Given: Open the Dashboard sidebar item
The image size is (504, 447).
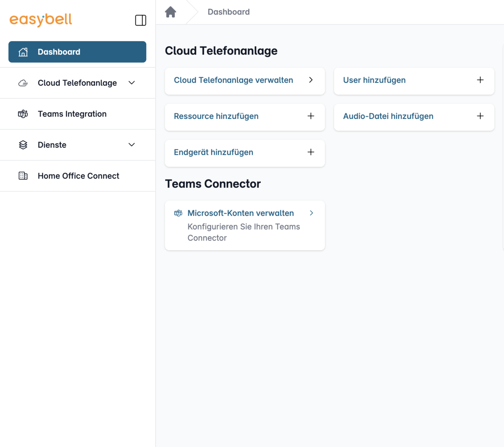Looking at the screenshot, I should coord(77,52).
